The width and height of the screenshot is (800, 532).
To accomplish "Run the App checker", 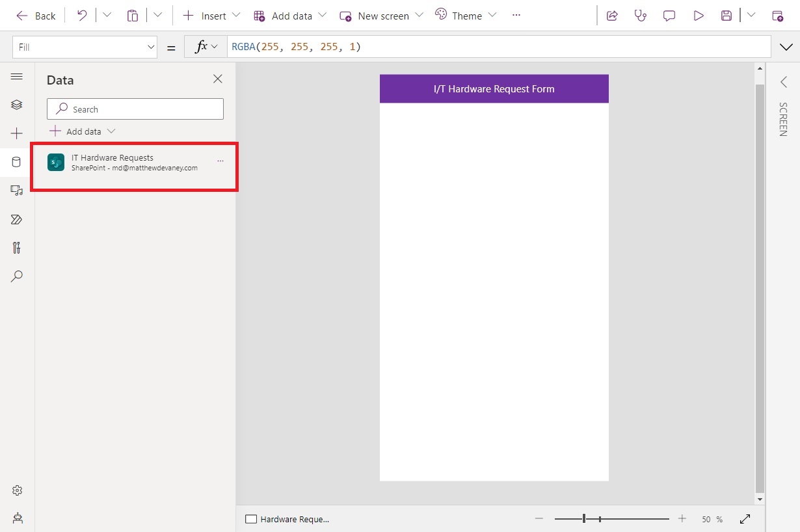I will tap(641, 15).
